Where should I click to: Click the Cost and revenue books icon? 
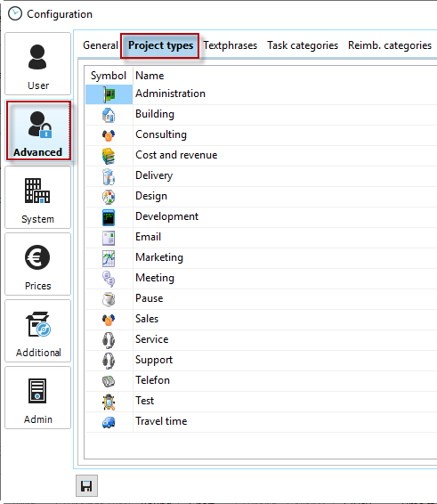(x=109, y=156)
